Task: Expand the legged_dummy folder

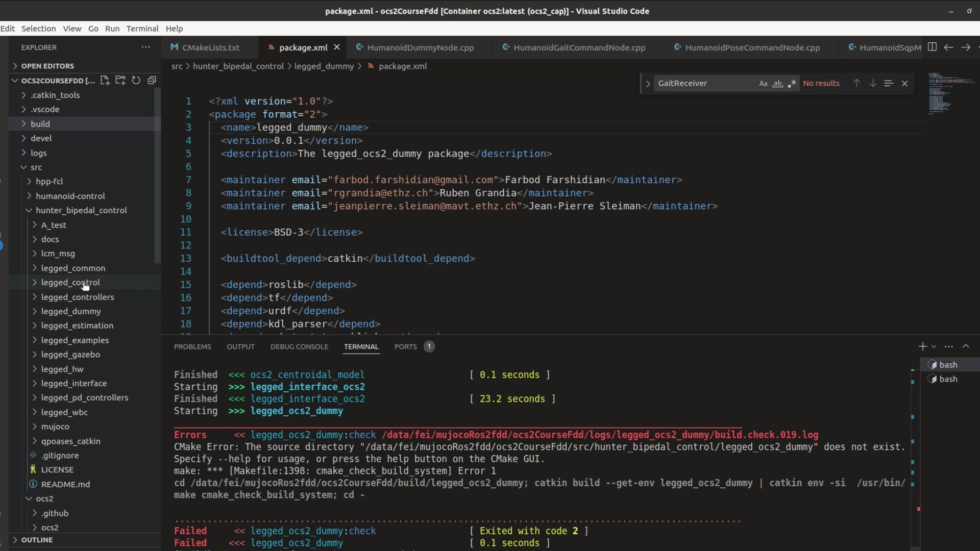Action: (71, 311)
